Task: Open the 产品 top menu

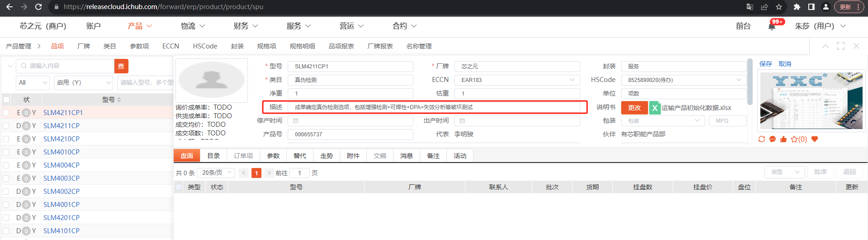Action: [140, 26]
